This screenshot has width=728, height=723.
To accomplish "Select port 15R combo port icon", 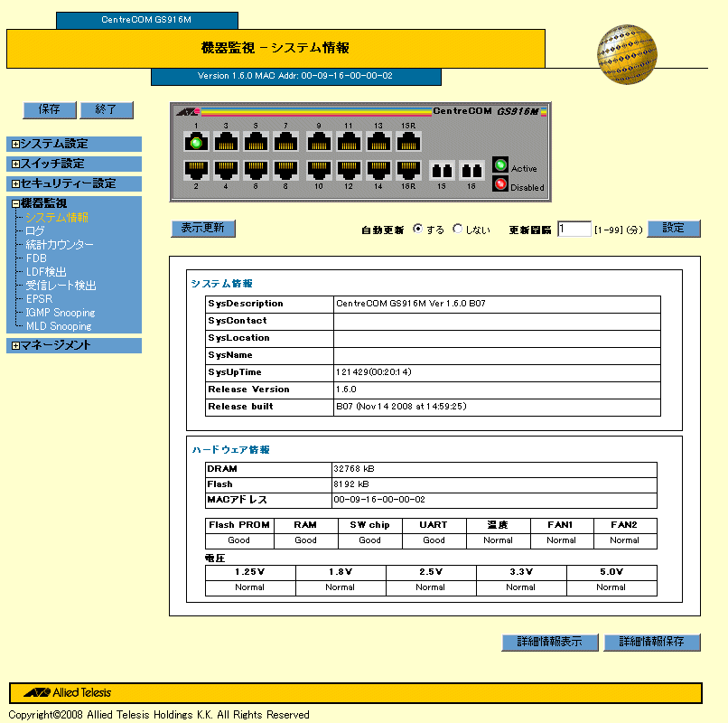I will pos(408,142).
